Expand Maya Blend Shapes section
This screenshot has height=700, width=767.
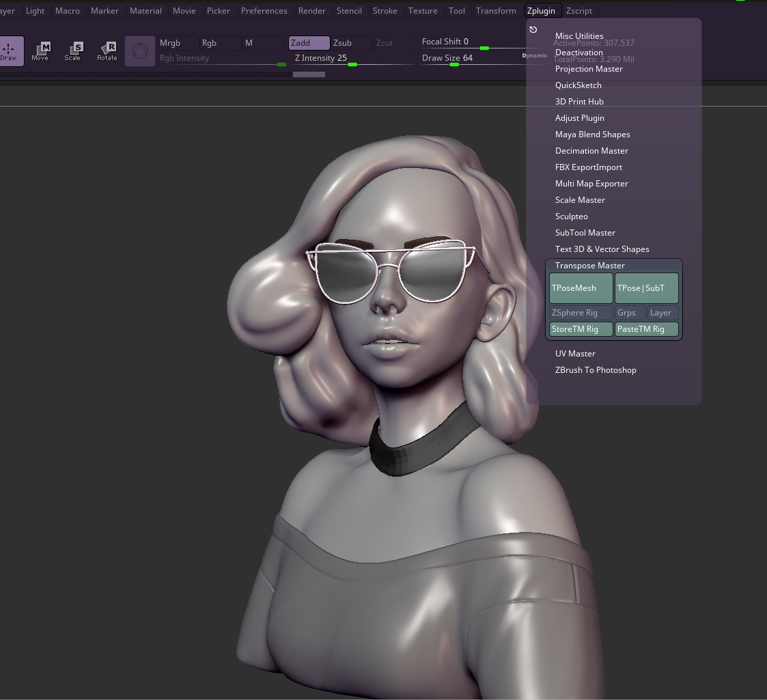pyautogui.click(x=592, y=135)
